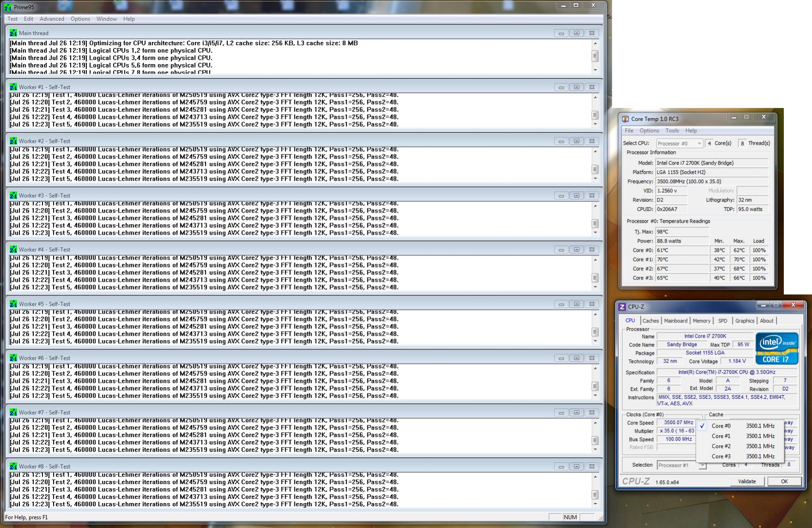Select Core #1 in clocks popup
Viewport: 812px width, 528px height.
pyautogui.click(x=739, y=436)
